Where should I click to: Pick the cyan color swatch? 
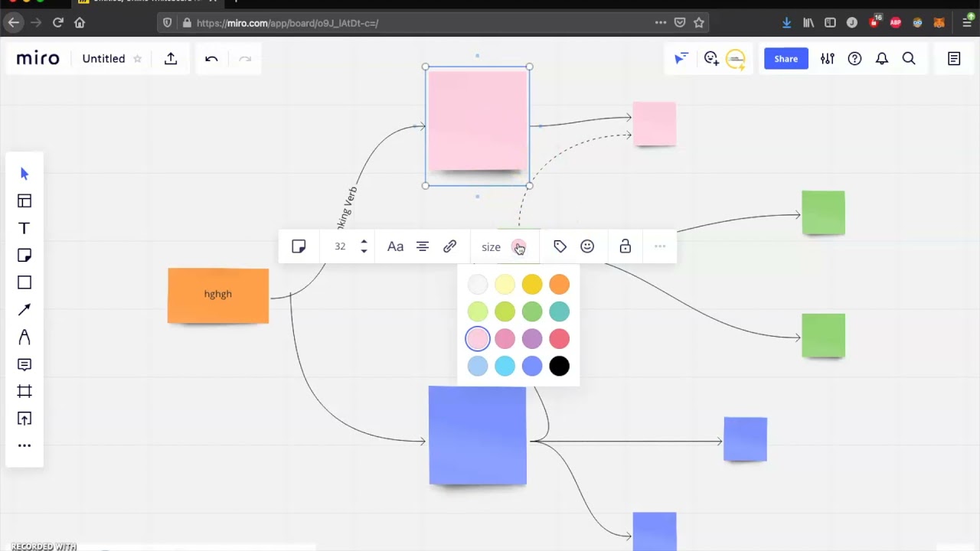[x=505, y=366]
